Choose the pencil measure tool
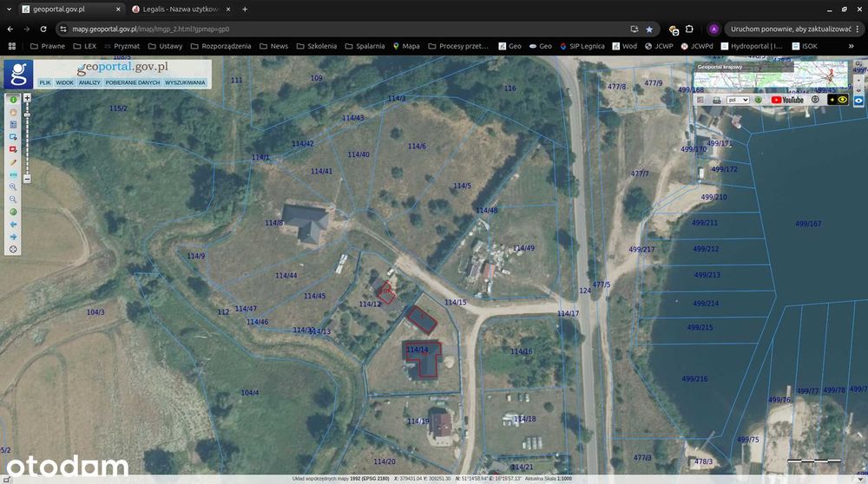The image size is (868, 484). pyautogui.click(x=13, y=162)
